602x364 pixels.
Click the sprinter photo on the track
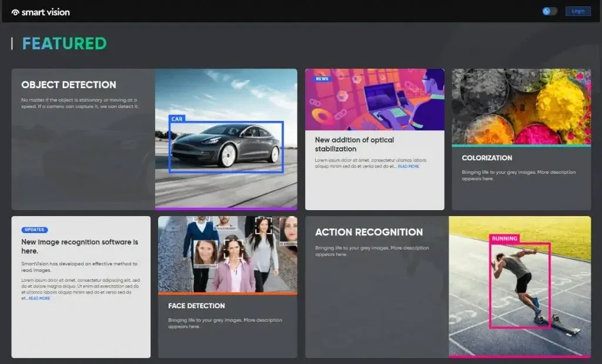point(520,286)
